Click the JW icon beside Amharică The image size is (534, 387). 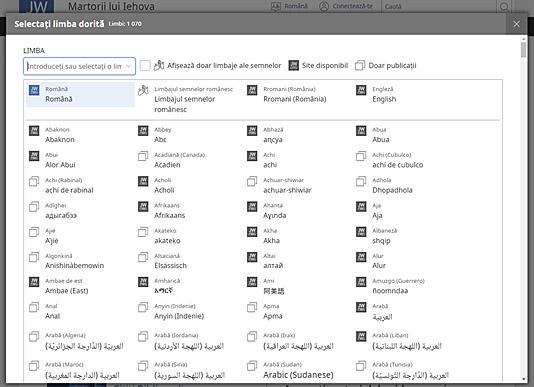coord(143,282)
